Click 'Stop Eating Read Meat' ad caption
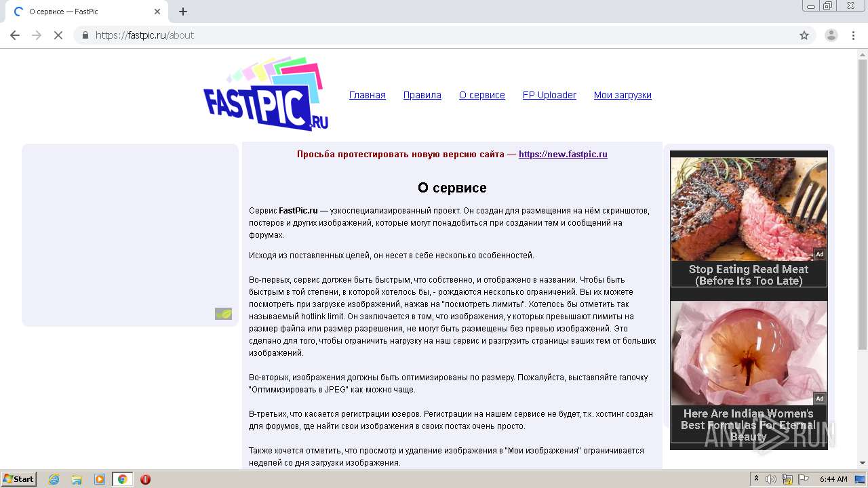This screenshot has width=868, height=488. [x=749, y=275]
